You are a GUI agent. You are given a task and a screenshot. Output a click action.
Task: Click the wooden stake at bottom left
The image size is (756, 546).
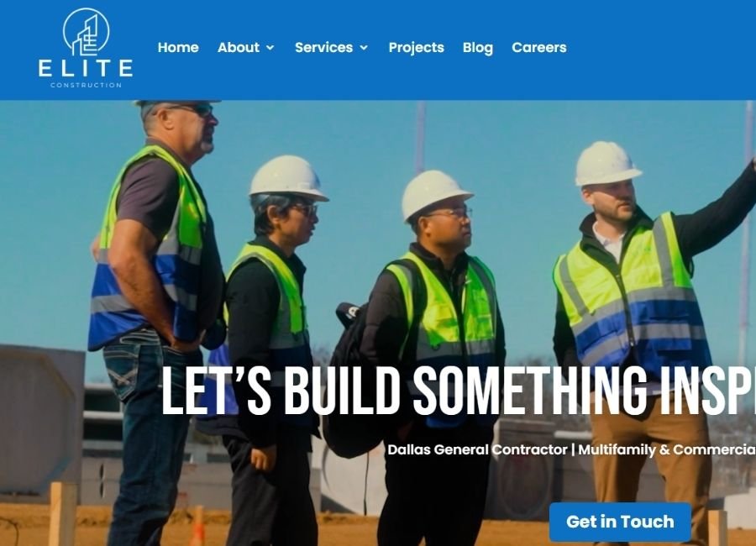click(x=63, y=514)
